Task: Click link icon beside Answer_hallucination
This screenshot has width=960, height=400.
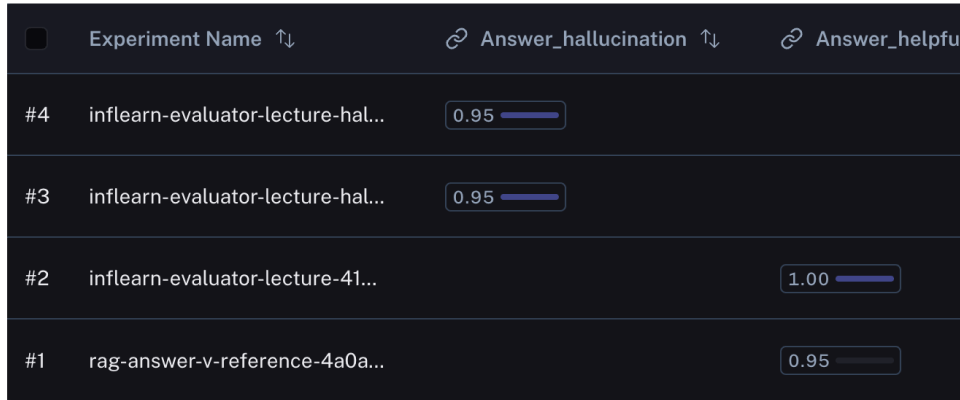Action: [457, 39]
